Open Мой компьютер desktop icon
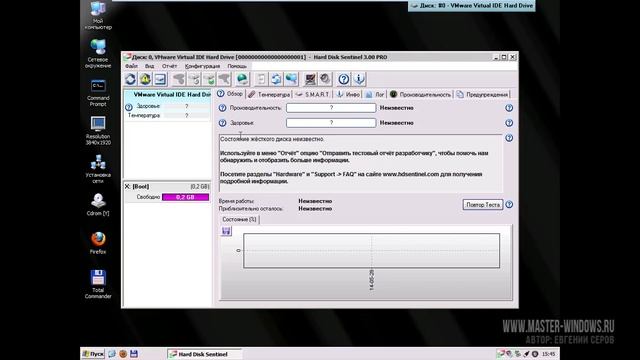The width and height of the screenshot is (640, 360). (98, 16)
